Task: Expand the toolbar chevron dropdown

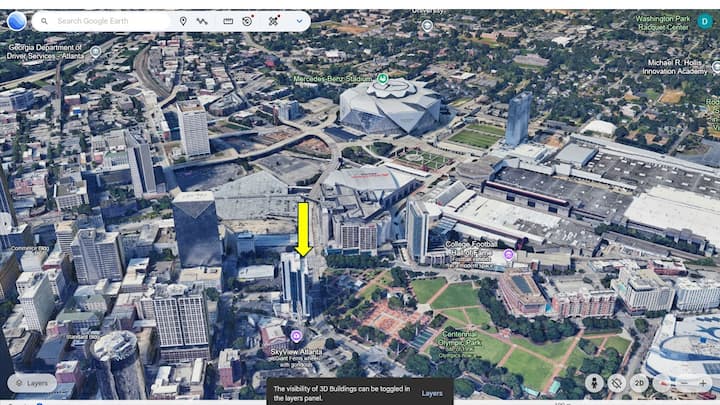Action: click(x=299, y=21)
